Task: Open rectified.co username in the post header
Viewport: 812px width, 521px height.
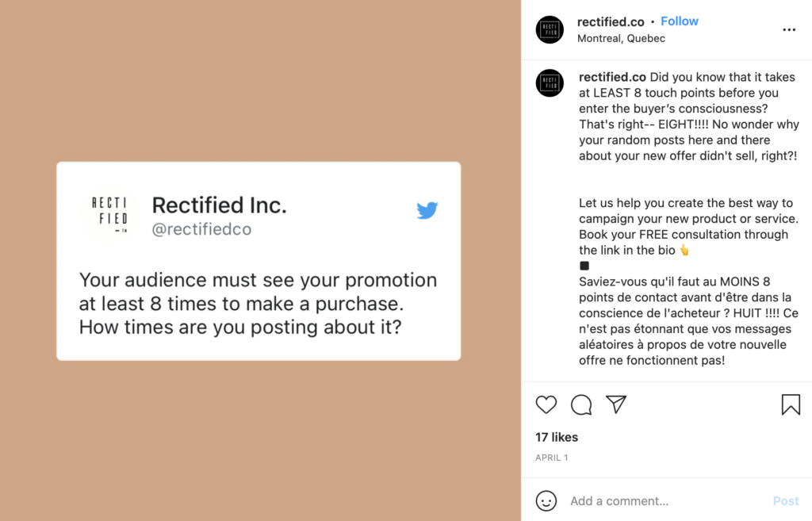Action: pos(611,21)
